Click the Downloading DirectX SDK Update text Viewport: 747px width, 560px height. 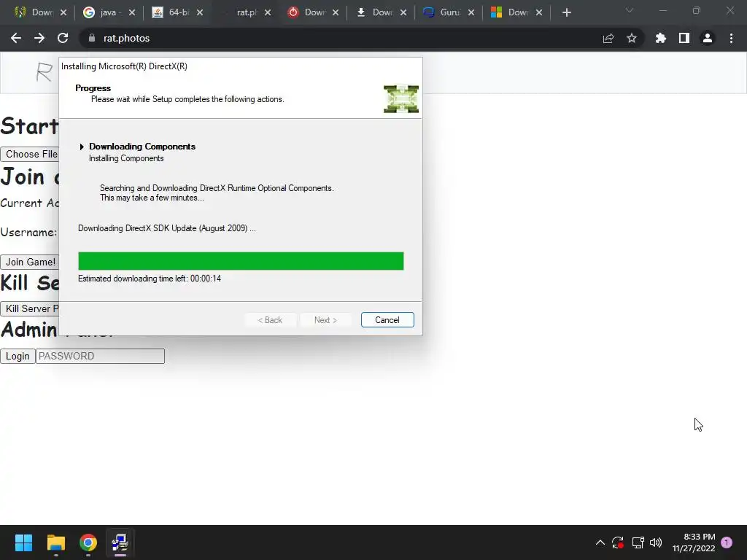pyautogui.click(x=167, y=228)
